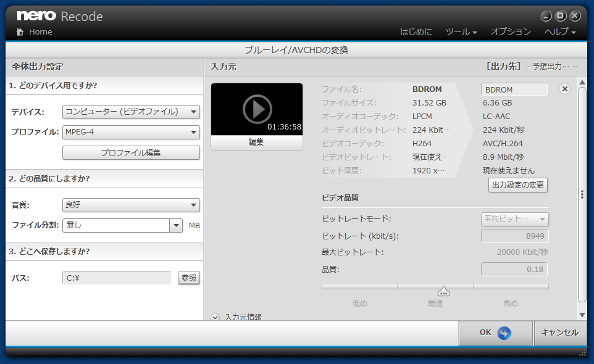Click the 31.52 GB file size value
Image resolution: width=594 pixels, height=364 pixels.
click(x=429, y=103)
